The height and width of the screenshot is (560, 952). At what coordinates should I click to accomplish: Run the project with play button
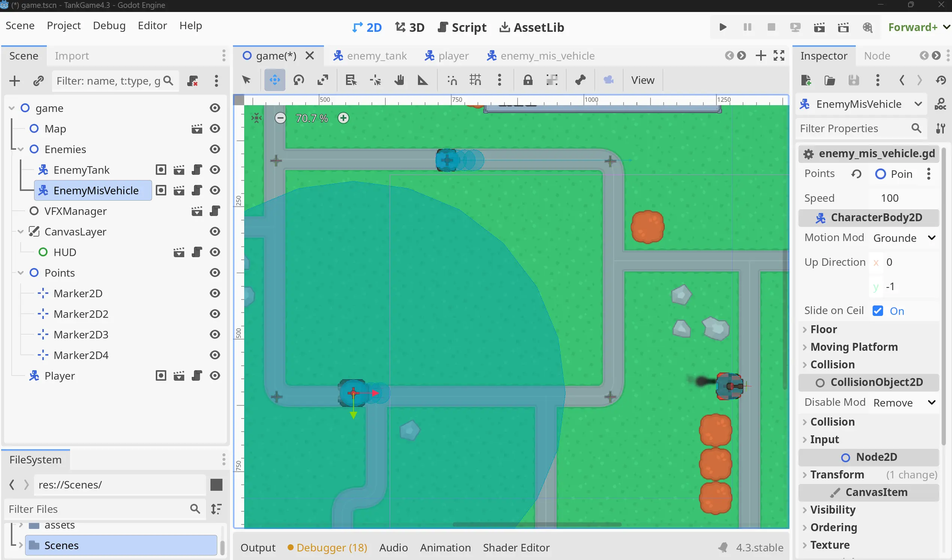point(723,27)
